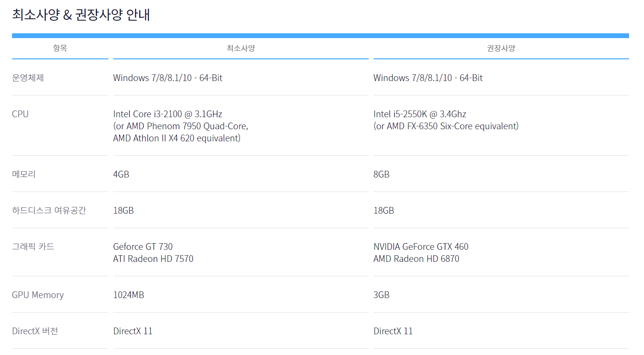Click the AMD Phenom 7950 Quad-Core line

coord(181,126)
